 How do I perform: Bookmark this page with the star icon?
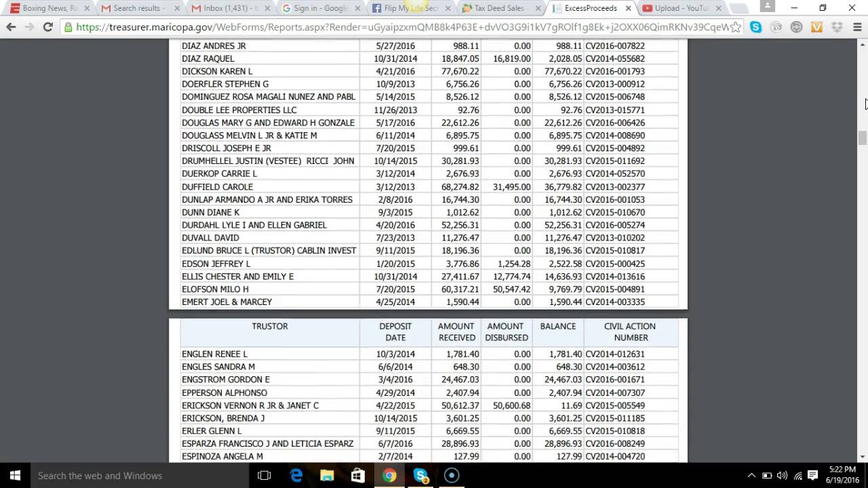pyautogui.click(x=736, y=27)
